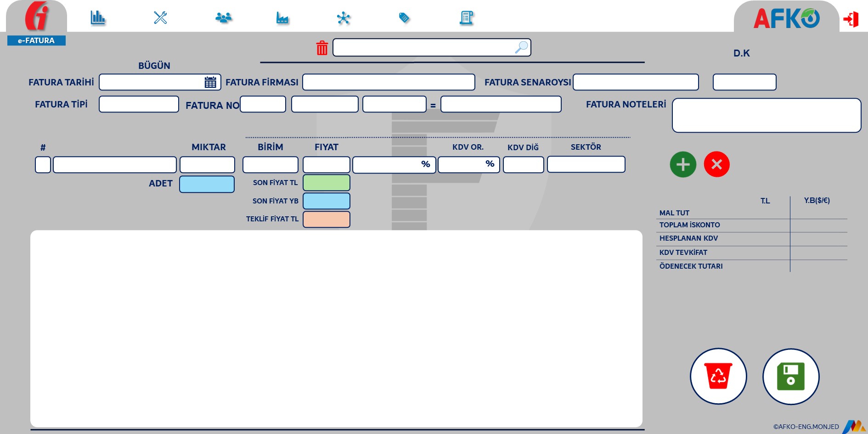Click the red X cancel-line button
The height and width of the screenshot is (434, 868).
pos(716,164)
